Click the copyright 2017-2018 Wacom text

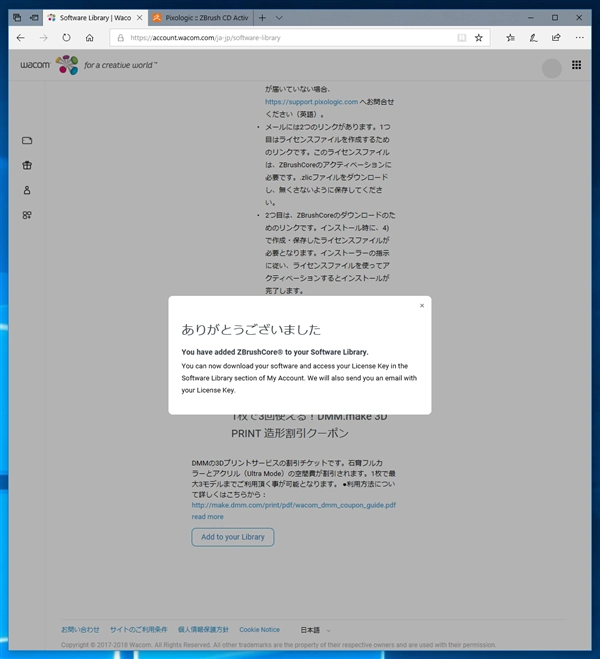pos(278,645)
